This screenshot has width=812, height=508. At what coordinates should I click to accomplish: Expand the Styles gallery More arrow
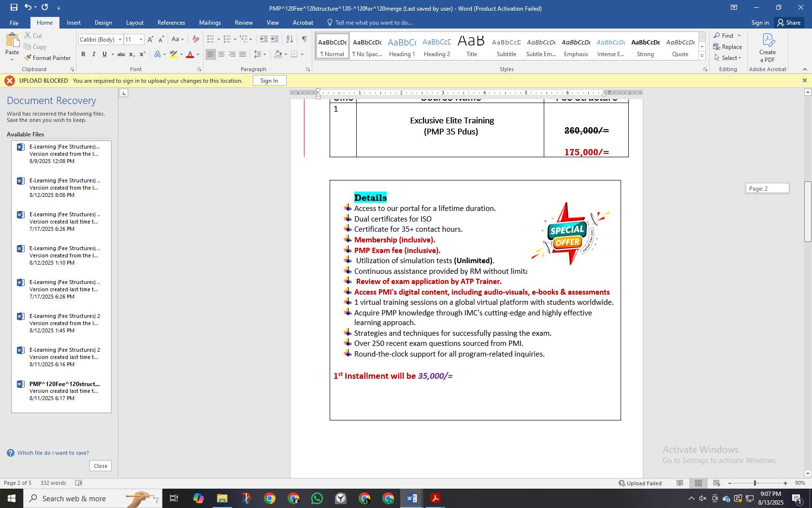point(702,57)
